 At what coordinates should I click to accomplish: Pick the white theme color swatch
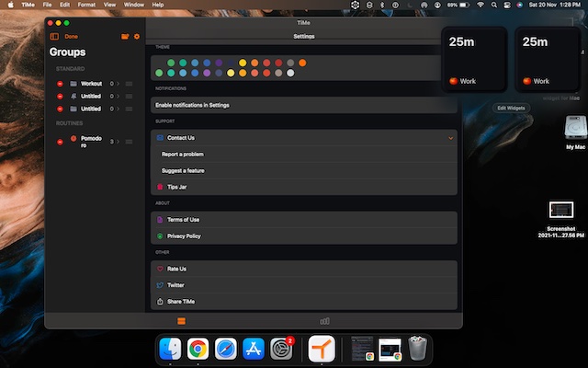point(290,74)
